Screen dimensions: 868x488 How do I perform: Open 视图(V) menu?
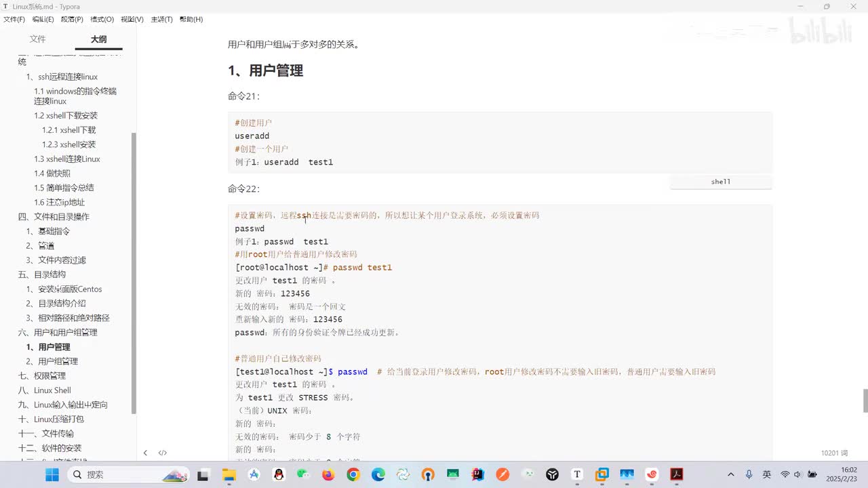132,19
